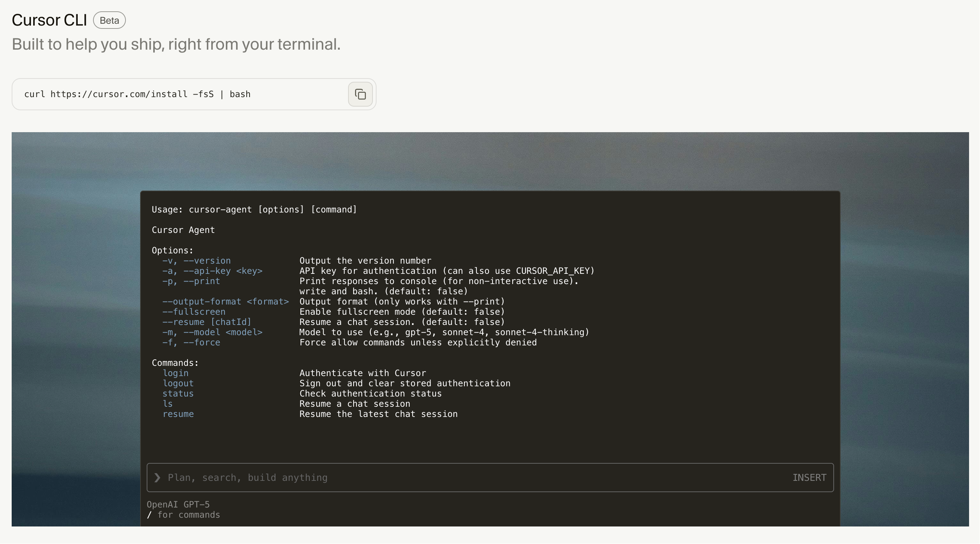Image resolution: width=980 pixels, height=544 pixels.
Task: Click the '/ for commands' hint
Action: [x=184, y=515]
